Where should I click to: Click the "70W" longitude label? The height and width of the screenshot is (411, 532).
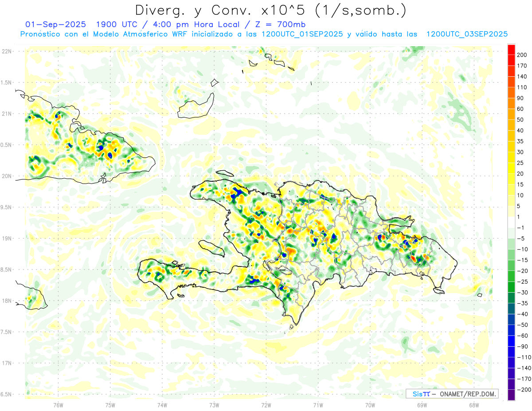coord(370,405)
